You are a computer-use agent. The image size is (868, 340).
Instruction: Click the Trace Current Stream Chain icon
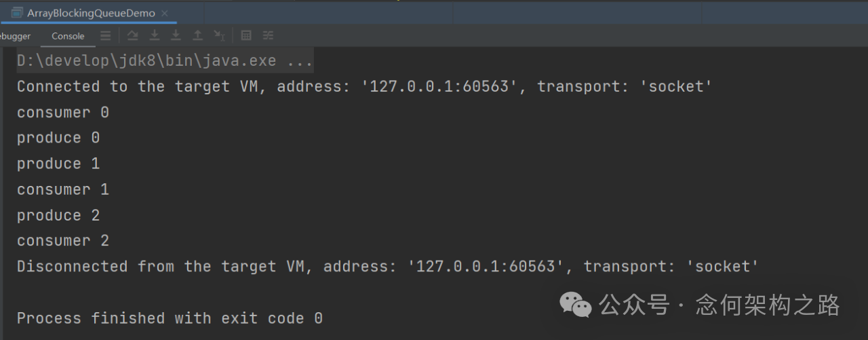268,36
